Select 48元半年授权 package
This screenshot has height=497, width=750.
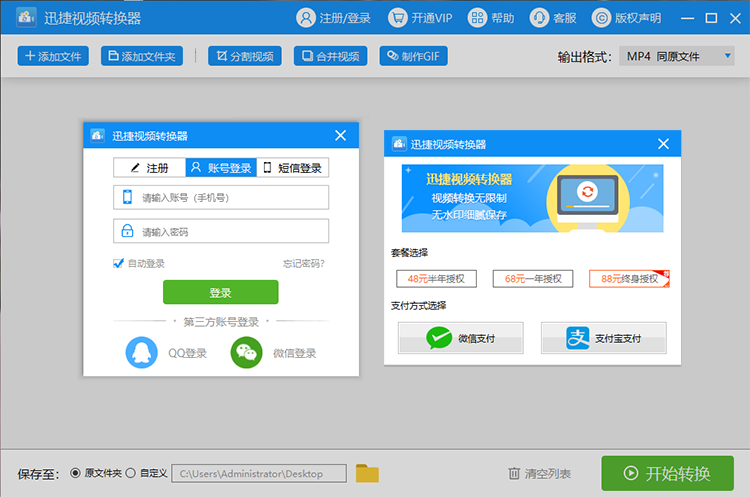point(436,279)
